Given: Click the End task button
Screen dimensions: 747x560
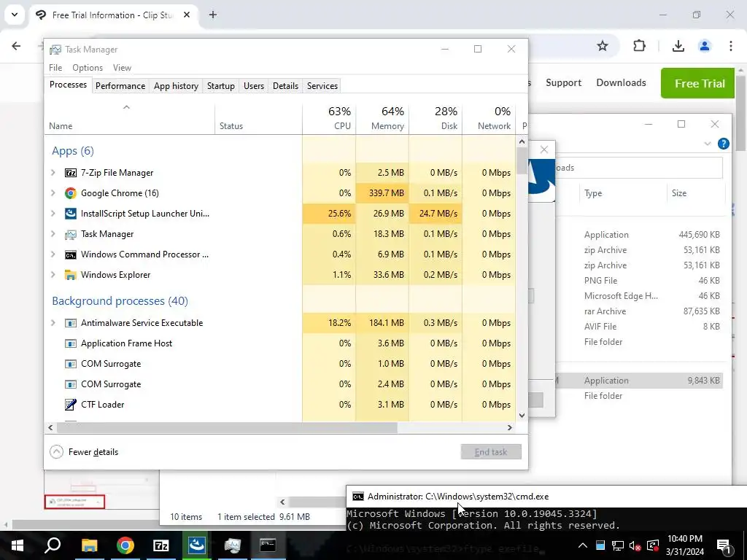Looking at the screenshot, I should tap(491, 452).
